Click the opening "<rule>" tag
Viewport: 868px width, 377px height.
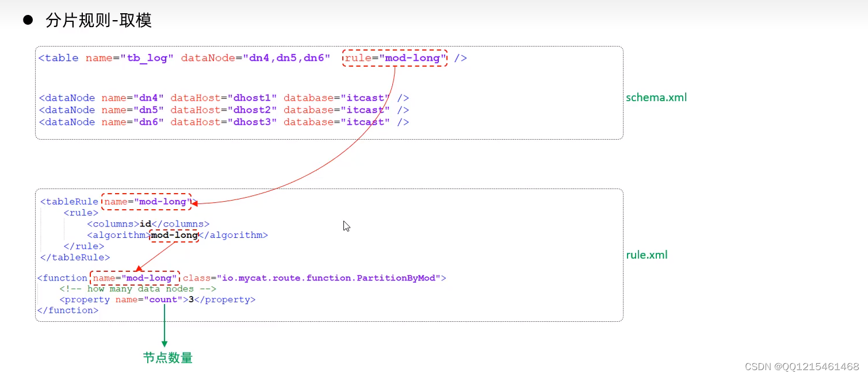pyautogui.click(x=81, y=213)
